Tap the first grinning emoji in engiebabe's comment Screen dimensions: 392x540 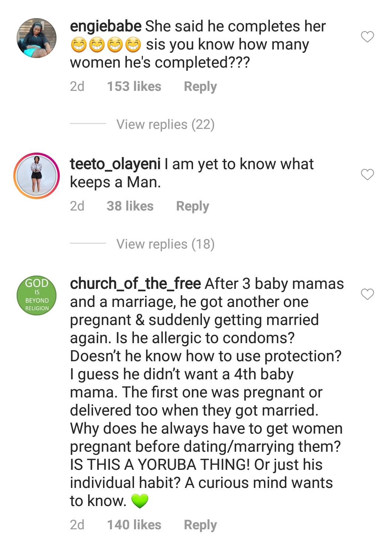tap(79, 45)
